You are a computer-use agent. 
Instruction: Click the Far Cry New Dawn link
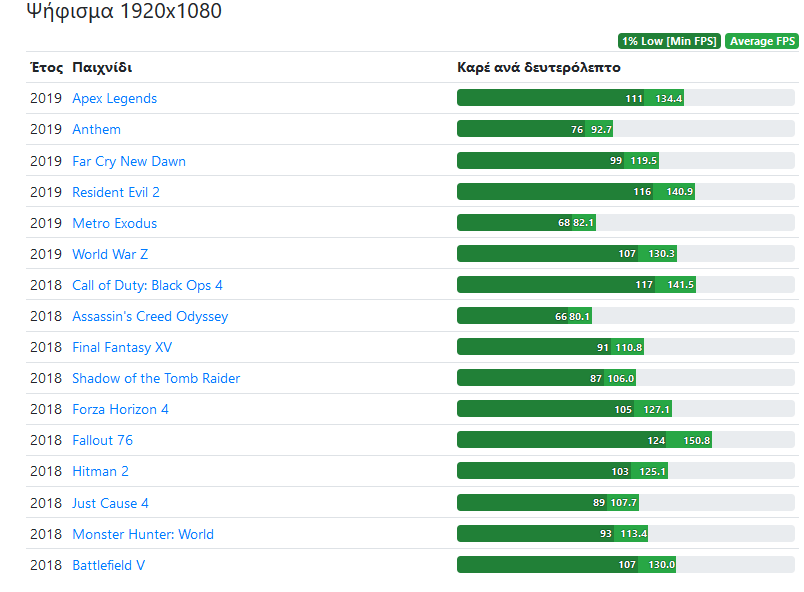click(129, 161)
